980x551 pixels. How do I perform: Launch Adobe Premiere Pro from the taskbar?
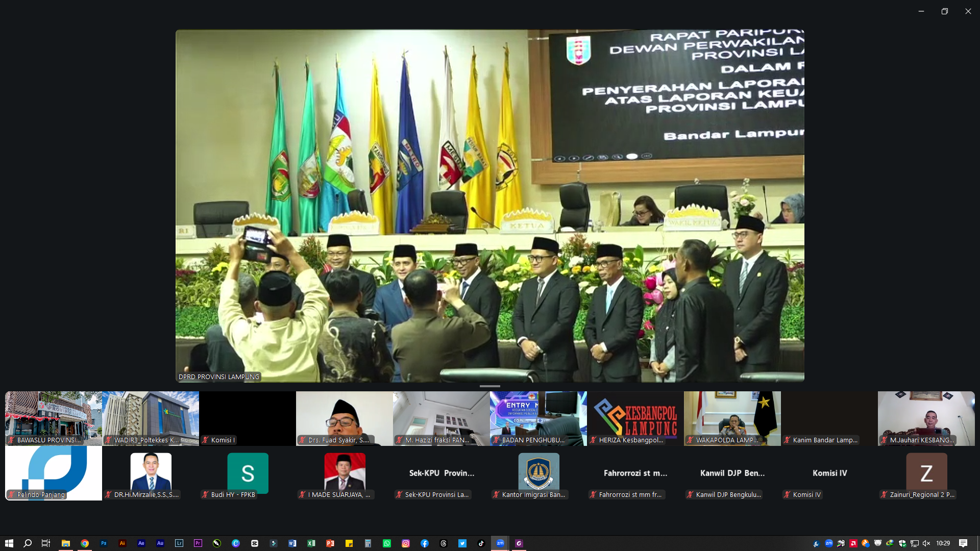[198, 543]
